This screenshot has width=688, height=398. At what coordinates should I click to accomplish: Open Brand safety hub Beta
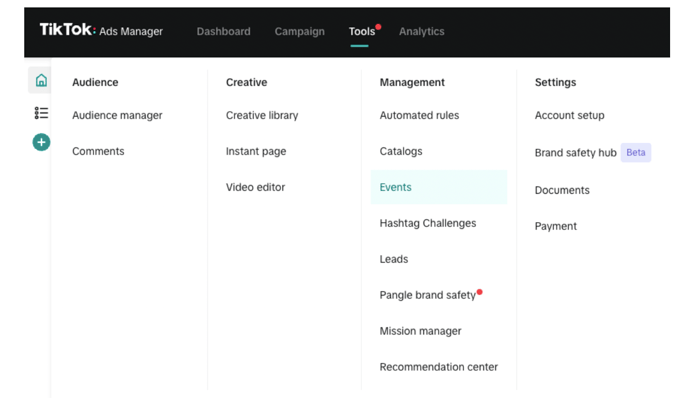coord(592,153)
